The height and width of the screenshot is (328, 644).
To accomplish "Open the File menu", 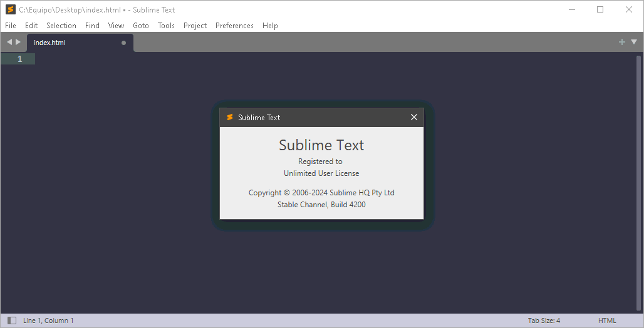I will 11,26.
